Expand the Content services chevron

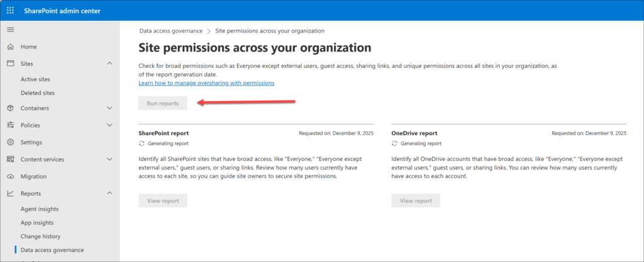[x=109, y=160]
